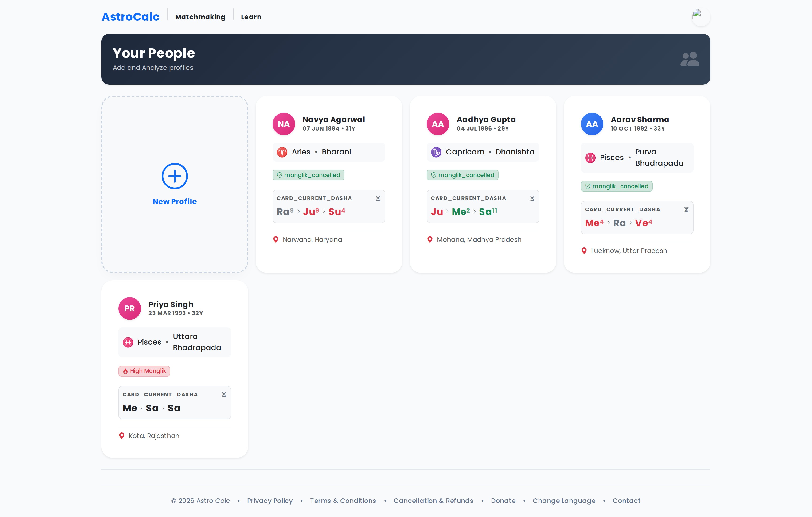Click the people group icon in banner
This screenshot has height=517, width=812.
689,59
